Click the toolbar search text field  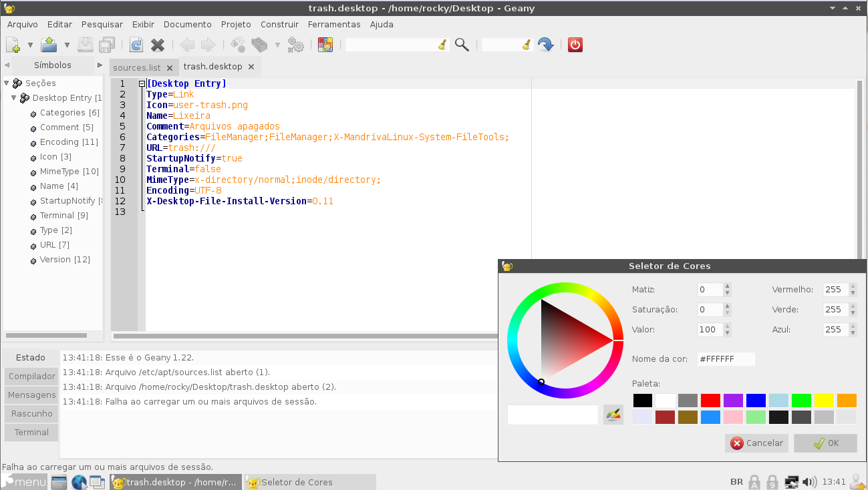point(392,45)
